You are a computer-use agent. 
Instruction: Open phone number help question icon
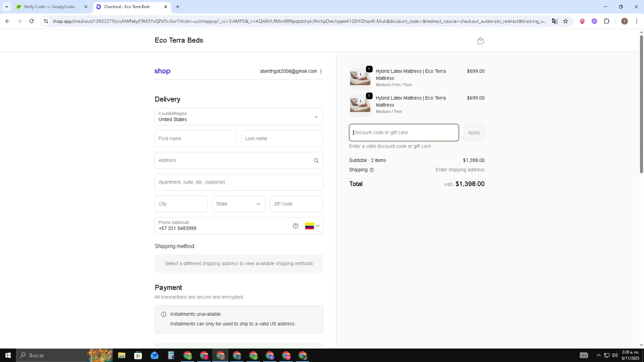(x=295, y=226)
